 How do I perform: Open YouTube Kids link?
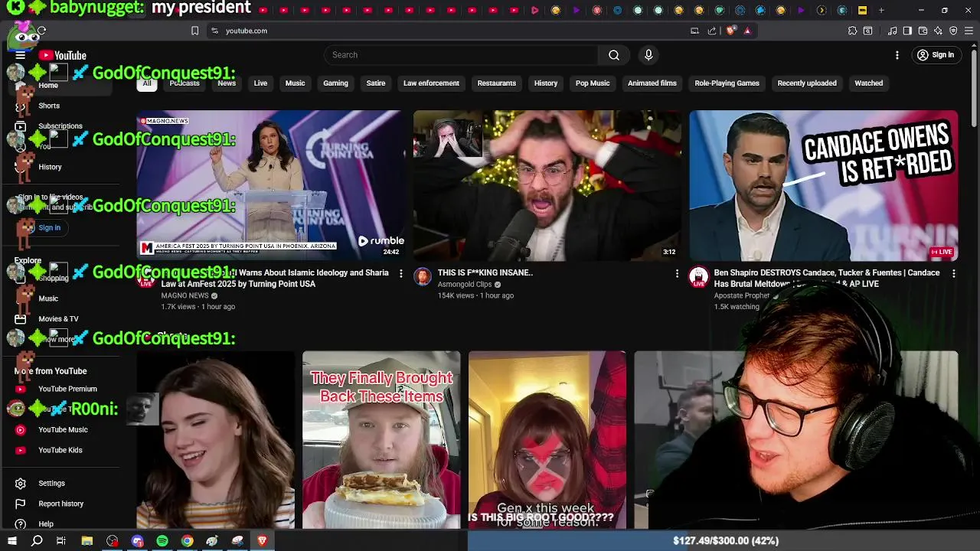[x=60, y=450]
